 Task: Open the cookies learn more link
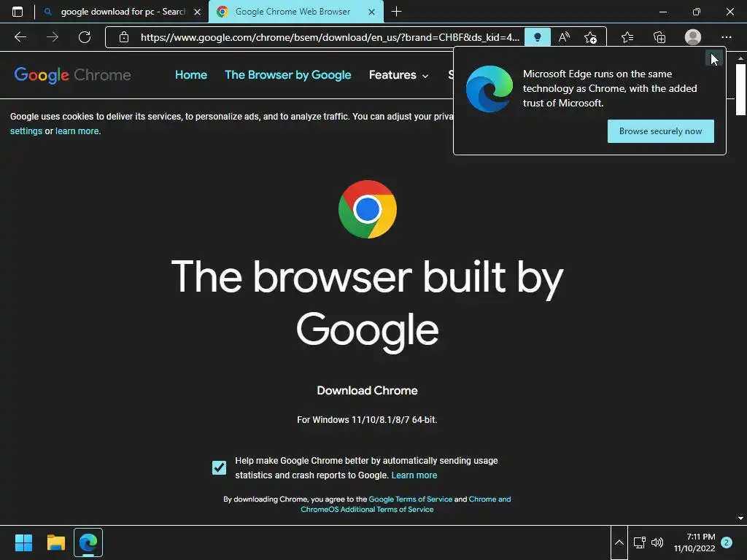click(77, 131)
